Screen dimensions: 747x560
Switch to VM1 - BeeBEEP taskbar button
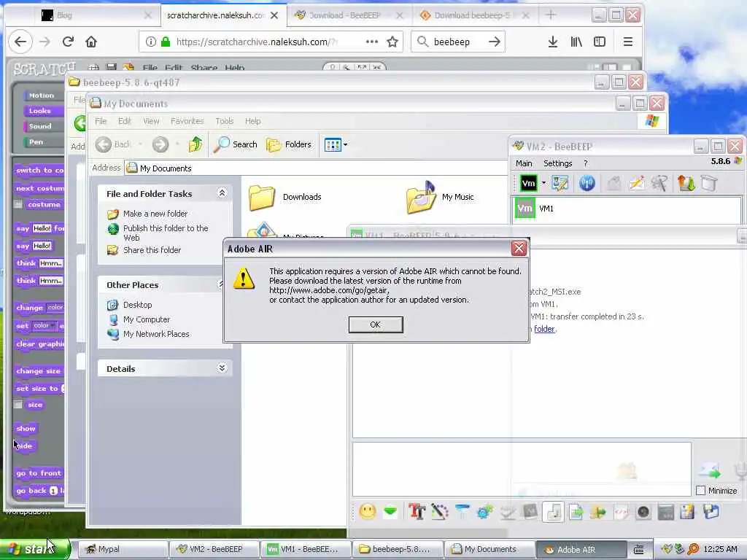tap(307, 549)
